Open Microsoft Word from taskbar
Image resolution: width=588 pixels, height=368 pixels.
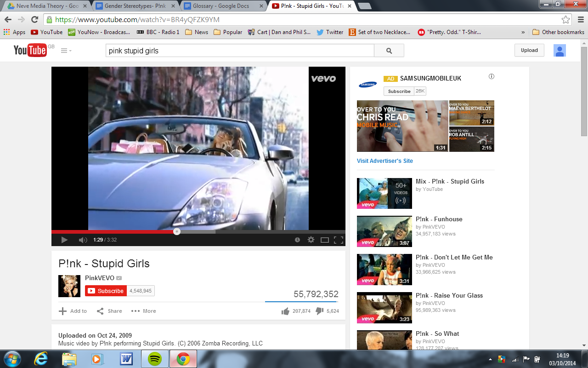[126, 358]
